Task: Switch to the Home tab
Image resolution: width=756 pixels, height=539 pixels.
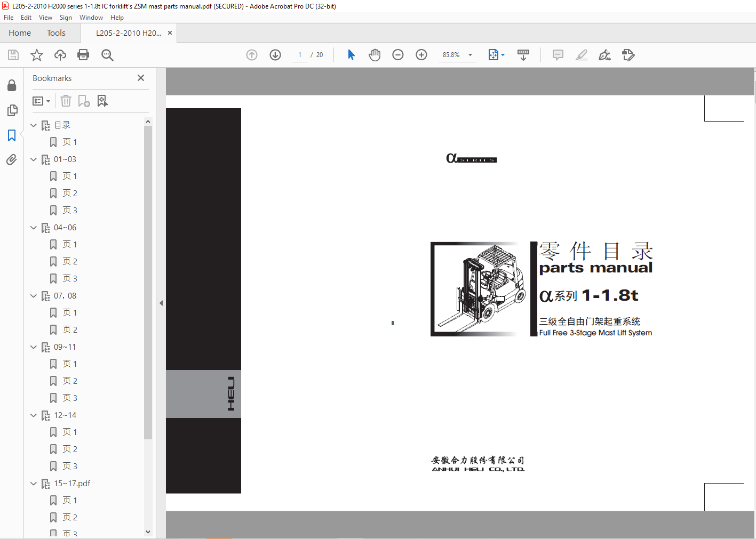Action: click(x=20, y=33)
